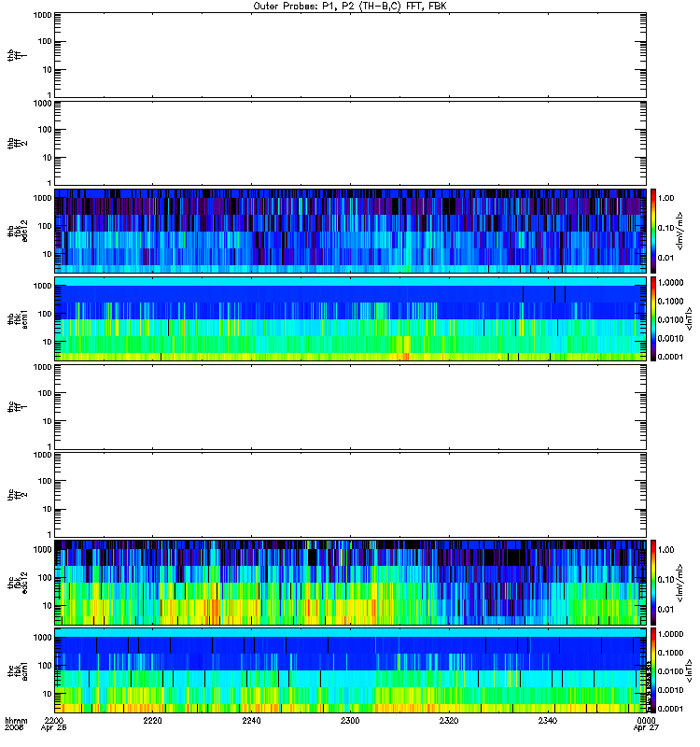
Task: Click the '1.0000' tick on thb scm1 color bar
Action: click(670, 283)
